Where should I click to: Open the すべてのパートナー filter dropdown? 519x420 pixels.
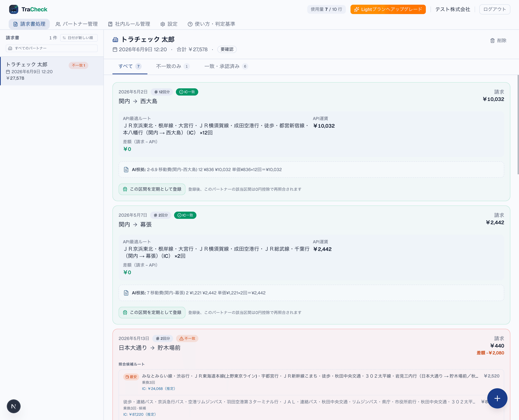[52, 48]
